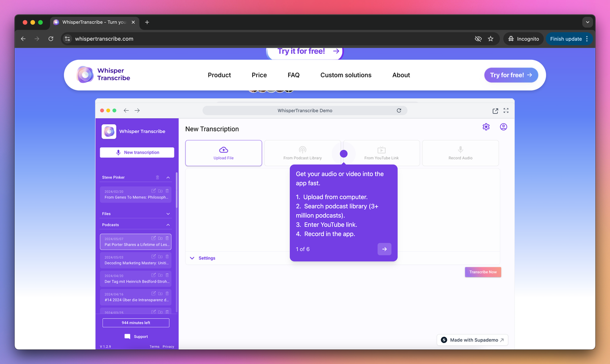Viewport: 610px width, 364px height.
Task: Open the browser tab search dropdown
Action: (x=588, y=22)
